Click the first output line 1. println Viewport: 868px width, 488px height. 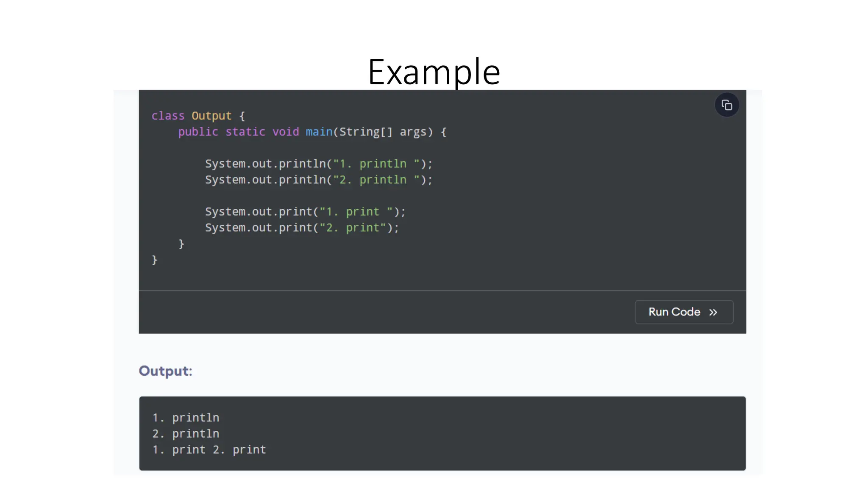[186, 418]
